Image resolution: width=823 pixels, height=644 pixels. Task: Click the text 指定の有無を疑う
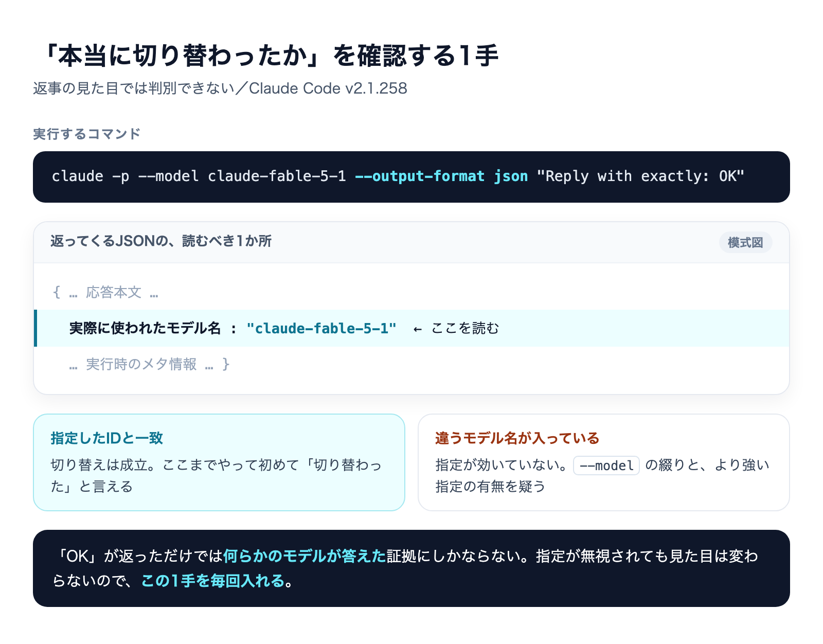click(490, 487)
